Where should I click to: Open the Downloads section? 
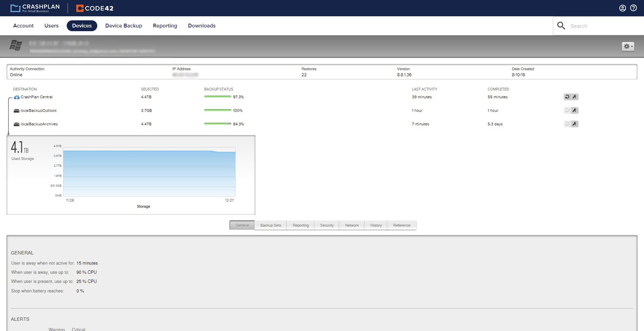click(201, 26)
